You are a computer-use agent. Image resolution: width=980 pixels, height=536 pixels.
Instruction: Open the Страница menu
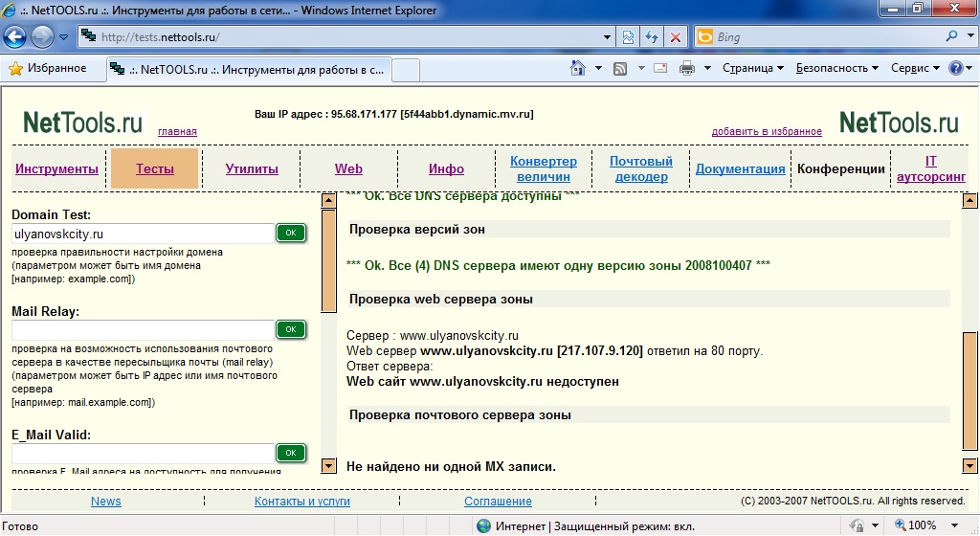[753, 68]
